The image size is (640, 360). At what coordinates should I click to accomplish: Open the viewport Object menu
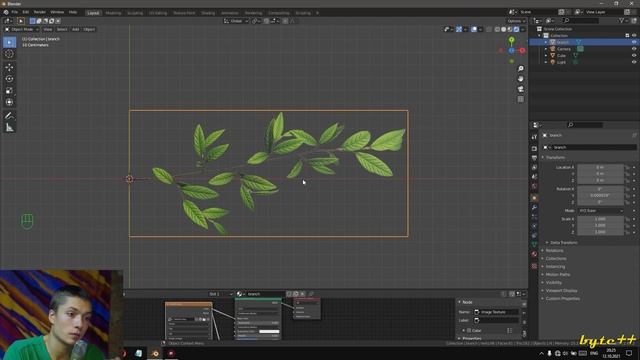(x=89, y=29)
